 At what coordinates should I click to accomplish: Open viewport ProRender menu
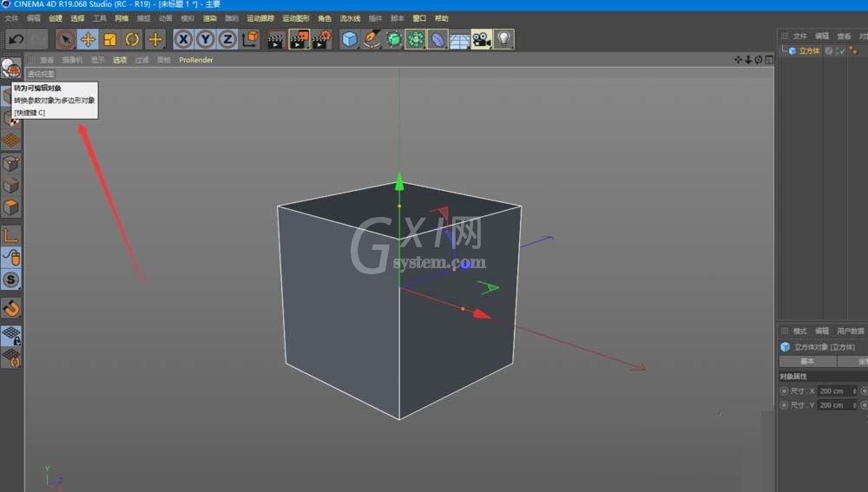(196, 60)
